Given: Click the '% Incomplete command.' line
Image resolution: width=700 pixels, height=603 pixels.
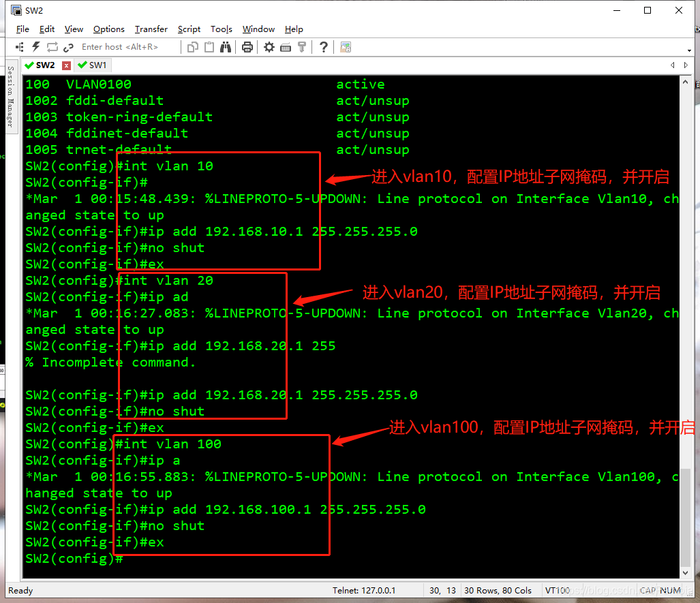Looking at the screenshot, I should tap(110, 362).
